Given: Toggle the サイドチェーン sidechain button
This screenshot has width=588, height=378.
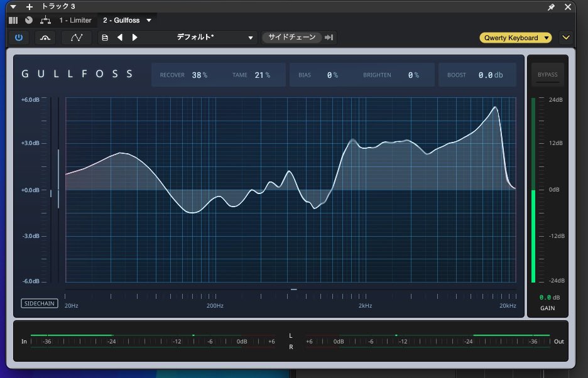Looking at the screenshot, I should [292, 38].
